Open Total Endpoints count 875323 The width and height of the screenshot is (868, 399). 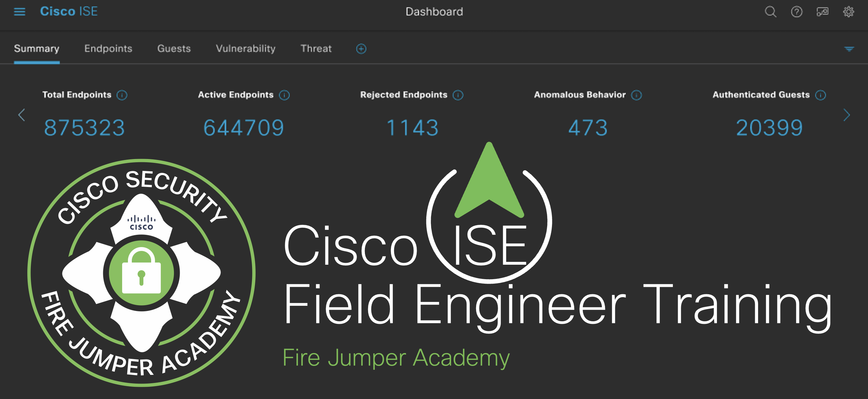(84, 128)
